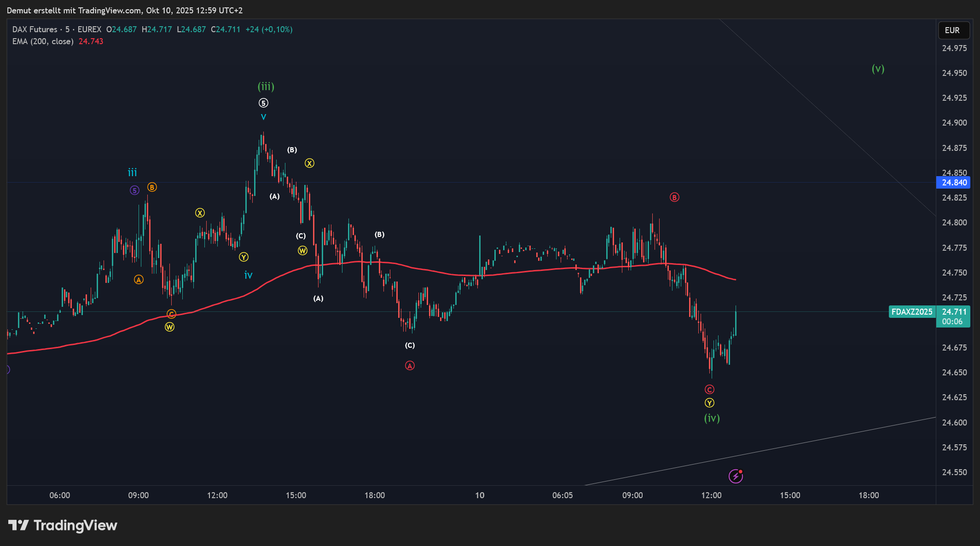Select the EMA (200, close) indicator legend
This screenshot has width=980, height=546.
(43, 41)
